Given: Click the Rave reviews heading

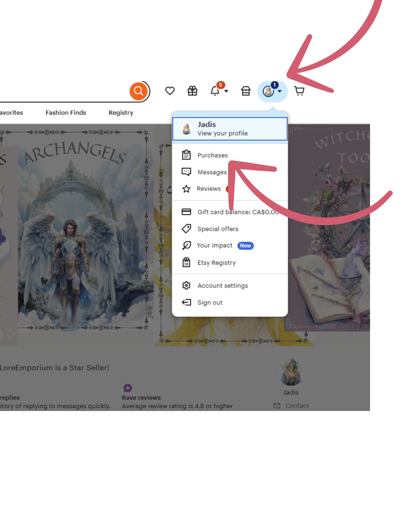Looking at the screenshot, I should point(141,398).
